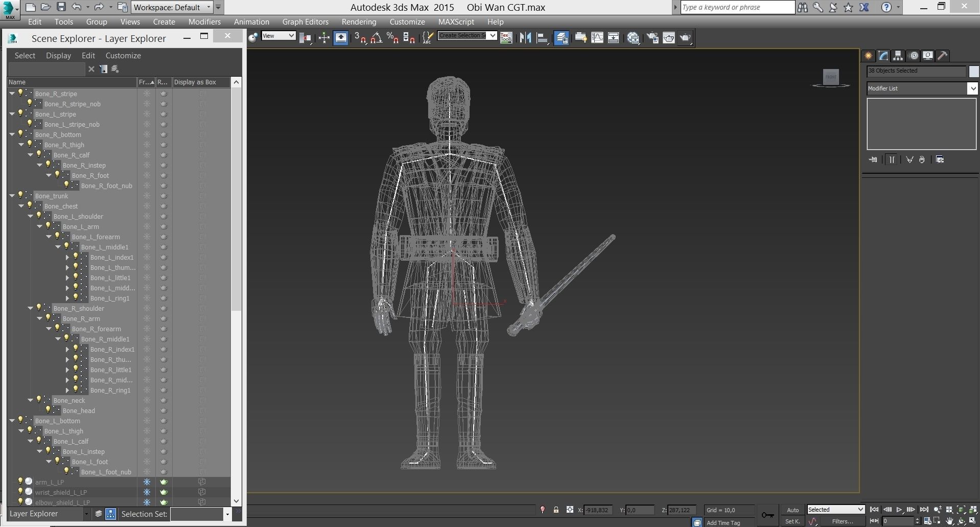Open the MAXScript menu

click(x=456, y=22)
